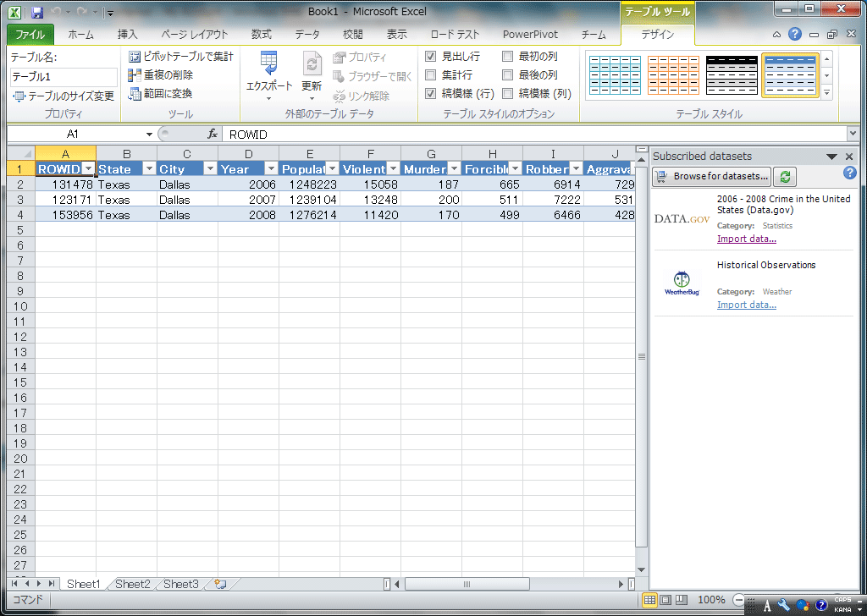Screen dimensions: 867x616
Task: Go to first sheet navigation arrow
Action: click(14, 583)
